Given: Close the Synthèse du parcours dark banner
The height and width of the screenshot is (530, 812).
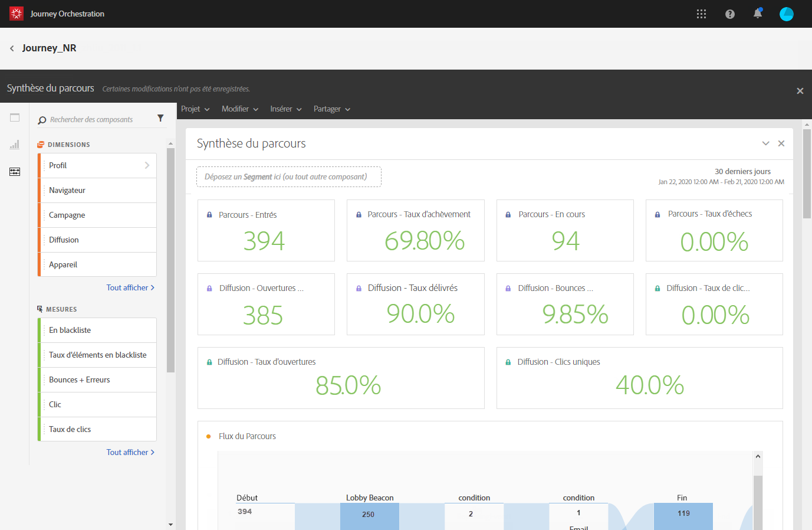Looking at the screenshot, I should click(800, 91).
